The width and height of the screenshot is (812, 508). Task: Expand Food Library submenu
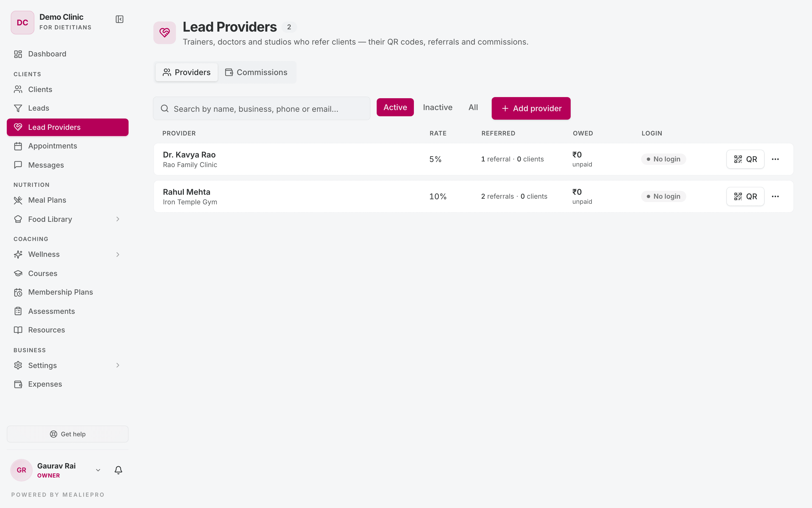[118, 219]
